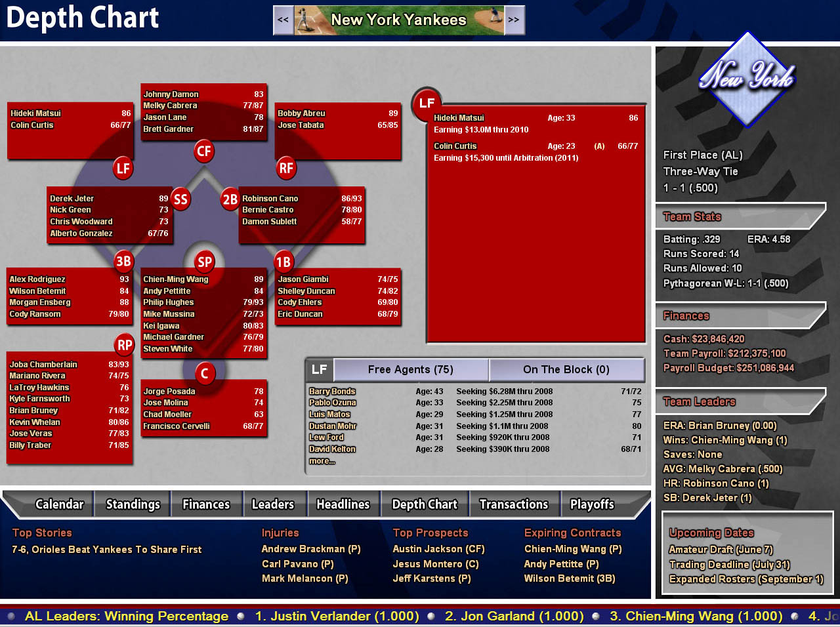Select the RF position badge

(285, 169)
